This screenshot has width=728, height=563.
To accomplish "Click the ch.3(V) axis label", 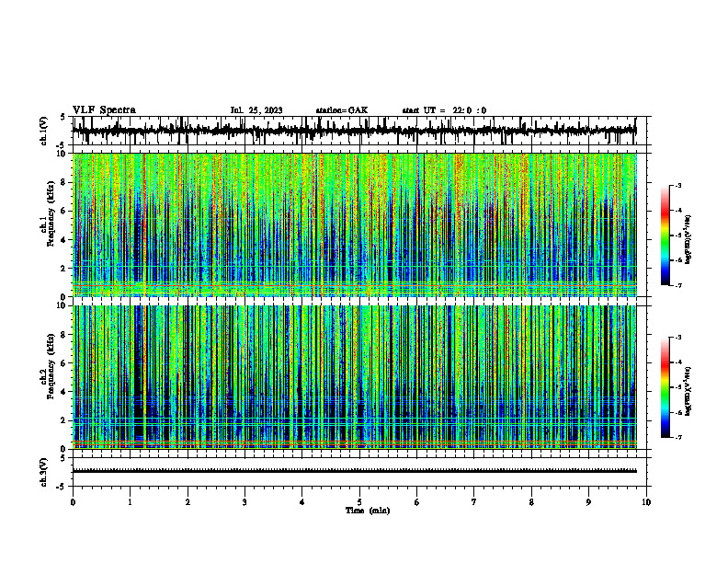I will tap(43, 473).
